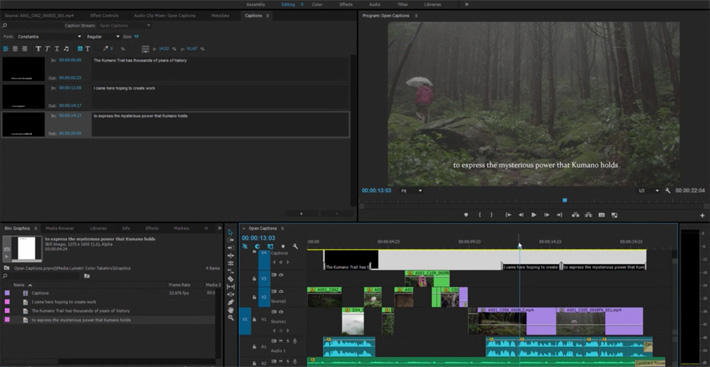This screenshot has height=367, width=710.
Task: Toggle V1 track output eye
Action: [x=281, y=312]
